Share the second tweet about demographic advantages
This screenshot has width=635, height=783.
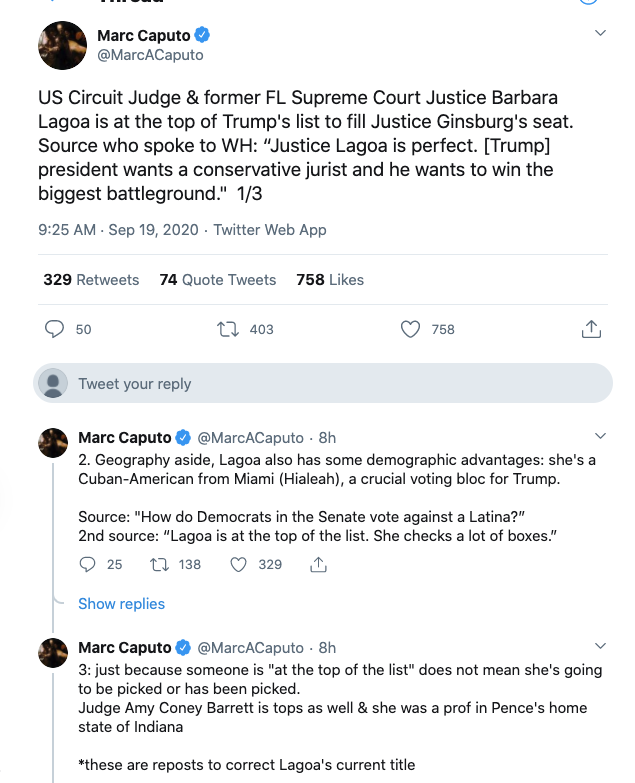click(318, 564)
